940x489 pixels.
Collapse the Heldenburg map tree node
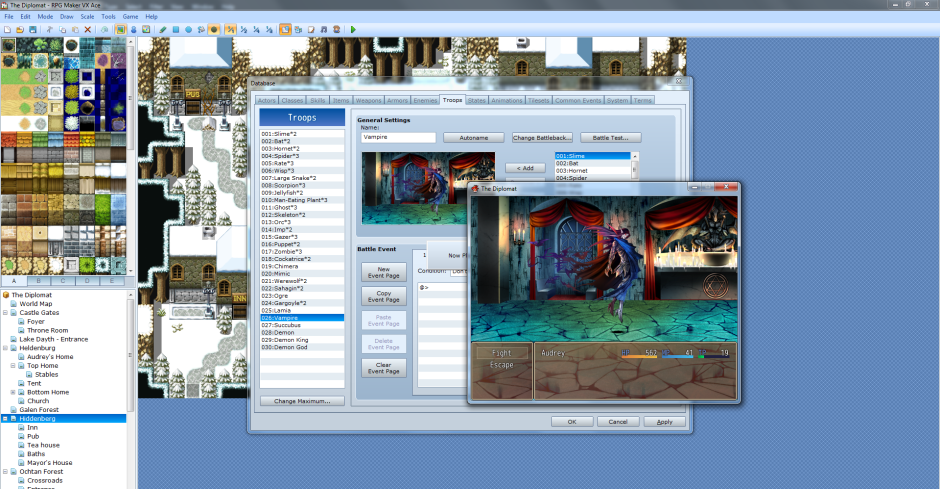point(5,348)
